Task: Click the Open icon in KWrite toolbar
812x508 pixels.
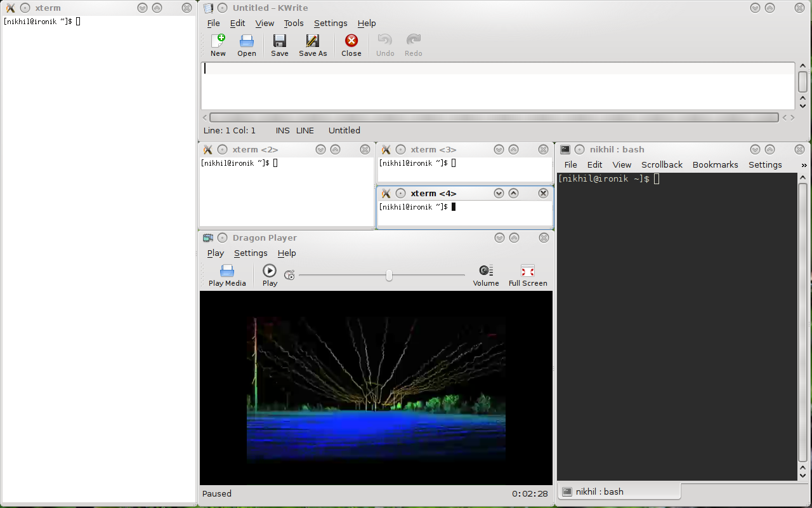Action: pyautogui.click(x=247, y=41)
